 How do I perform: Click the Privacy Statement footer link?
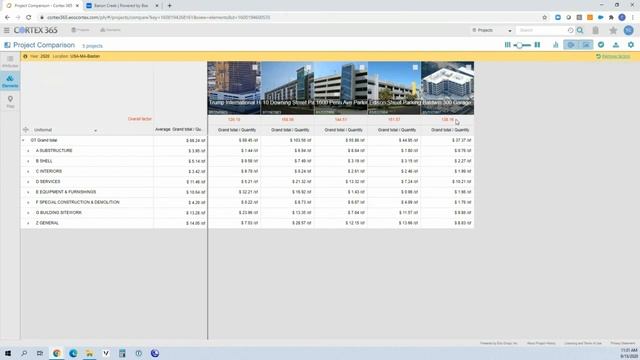coord(623,343)
